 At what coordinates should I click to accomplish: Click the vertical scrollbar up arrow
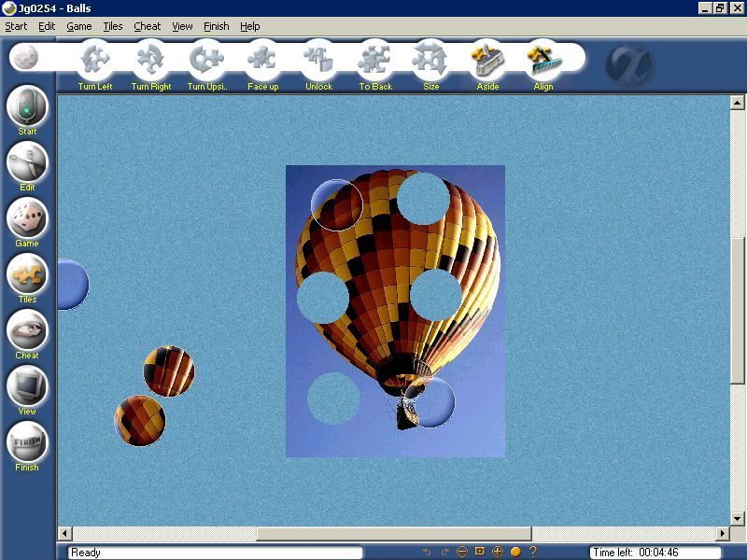[x=737, y=103]
